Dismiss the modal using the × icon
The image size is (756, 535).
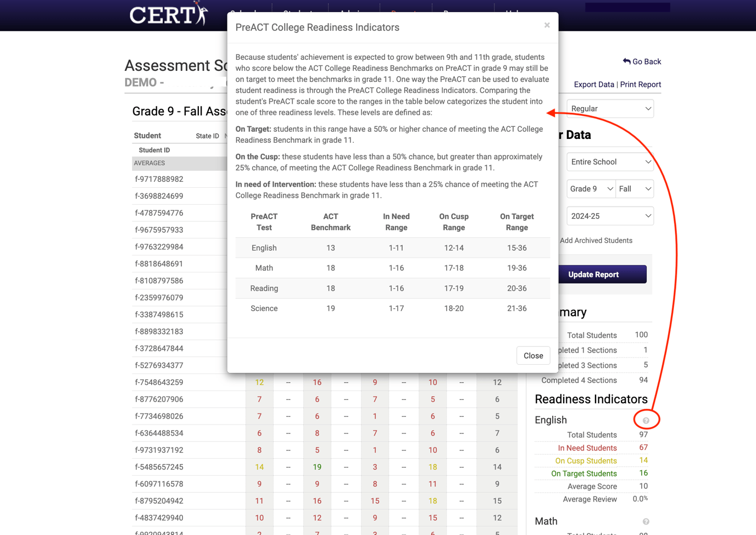coord(547,25)
